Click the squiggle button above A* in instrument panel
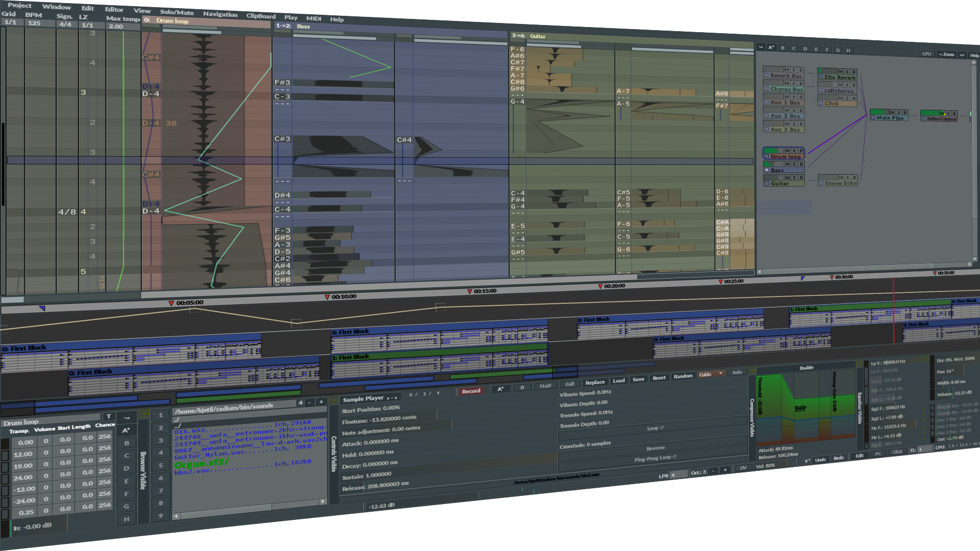The width and height of the screenshot is (980, 551). (126, 417)
